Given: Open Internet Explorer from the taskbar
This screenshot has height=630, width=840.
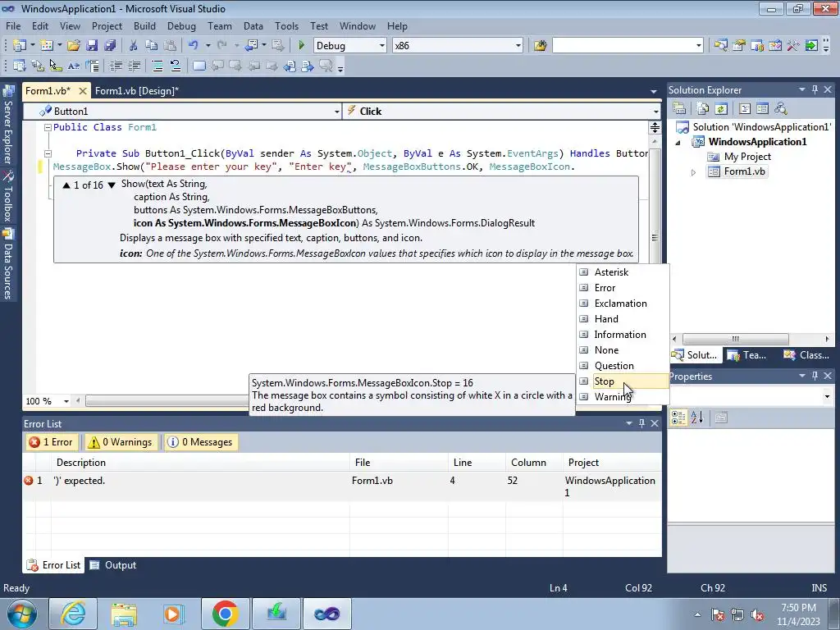Looking at the screenshot, I should click(73, 614).
